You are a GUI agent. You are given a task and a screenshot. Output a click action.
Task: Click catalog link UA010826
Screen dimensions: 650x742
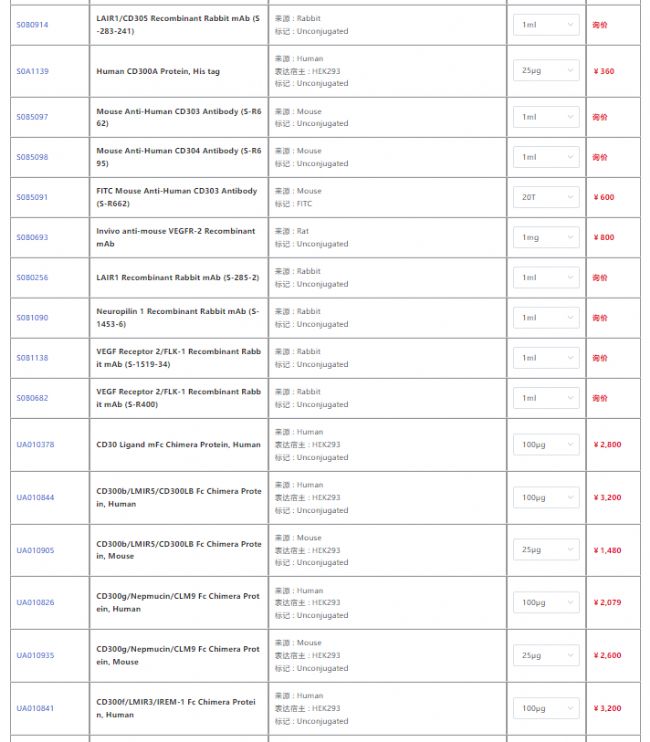pos(35,603)
